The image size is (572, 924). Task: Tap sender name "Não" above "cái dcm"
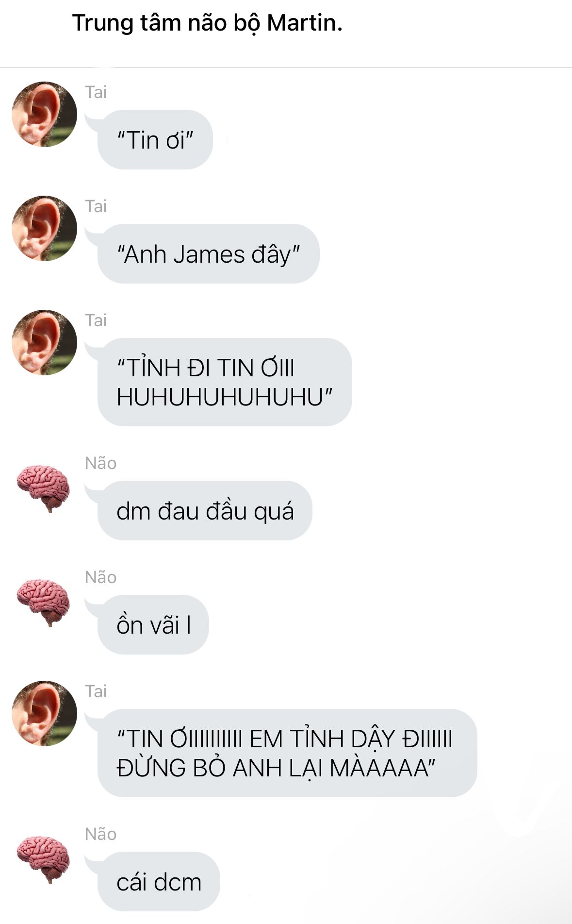100,834
